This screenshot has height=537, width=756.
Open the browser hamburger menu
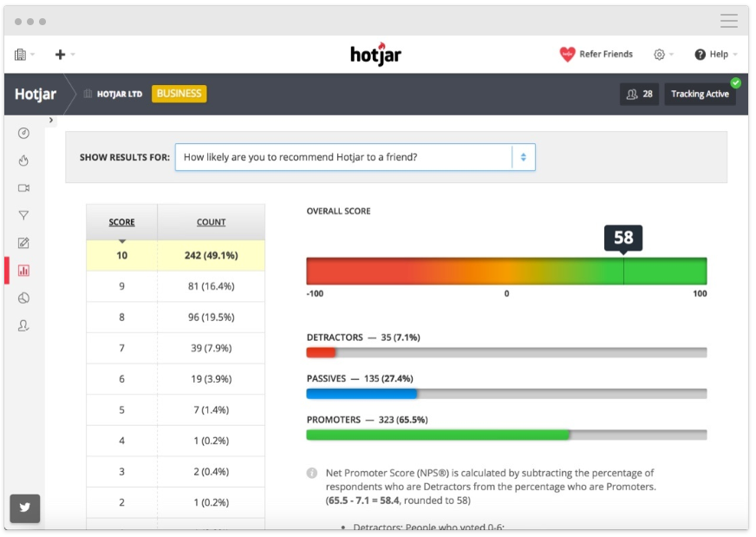tap(729, 21)
